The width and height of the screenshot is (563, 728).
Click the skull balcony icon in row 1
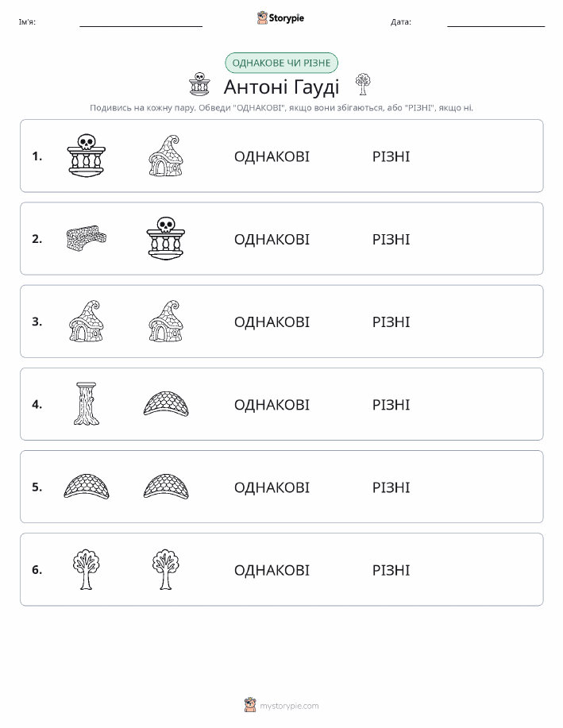click(x=87, y=156)
